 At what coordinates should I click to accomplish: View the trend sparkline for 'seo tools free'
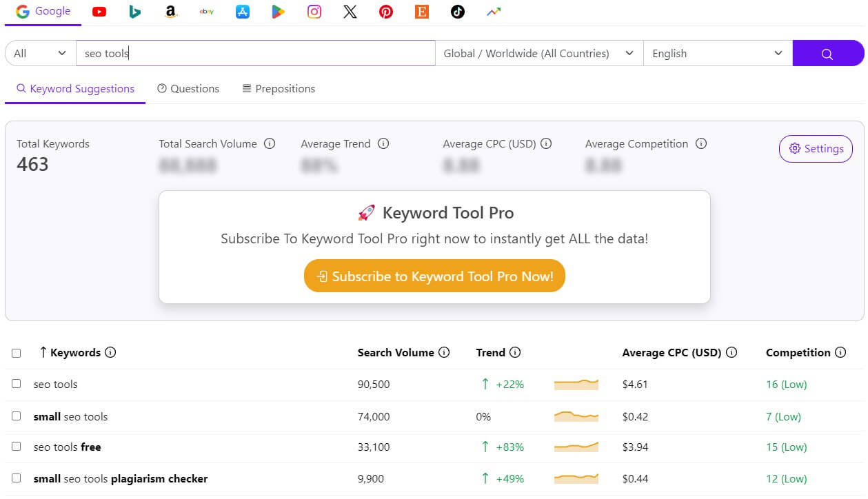click(576, 447)
